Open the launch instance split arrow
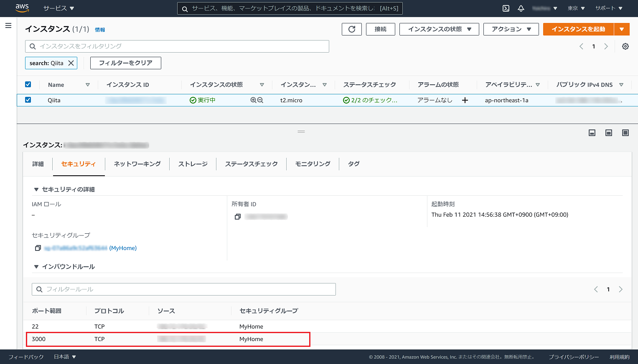 622,29
